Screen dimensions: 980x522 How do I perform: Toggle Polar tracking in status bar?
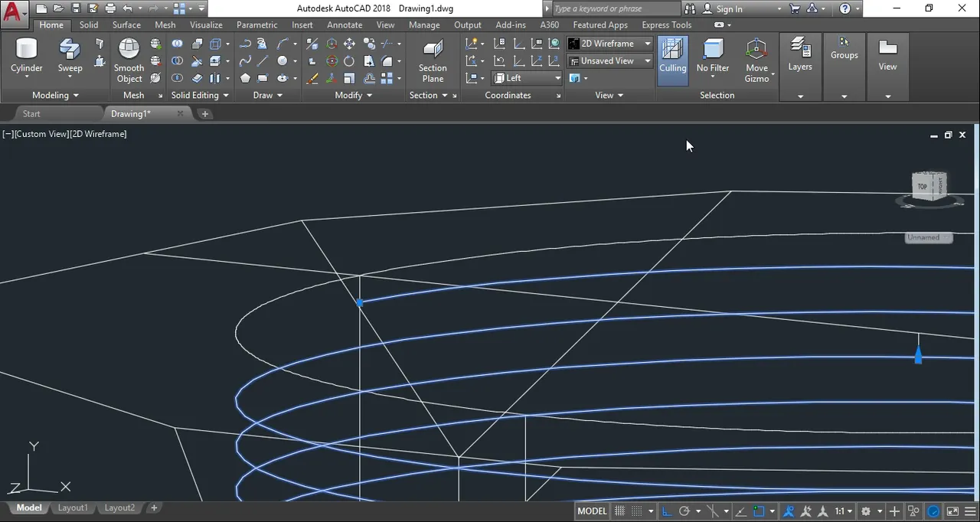[x=684, y=511]
